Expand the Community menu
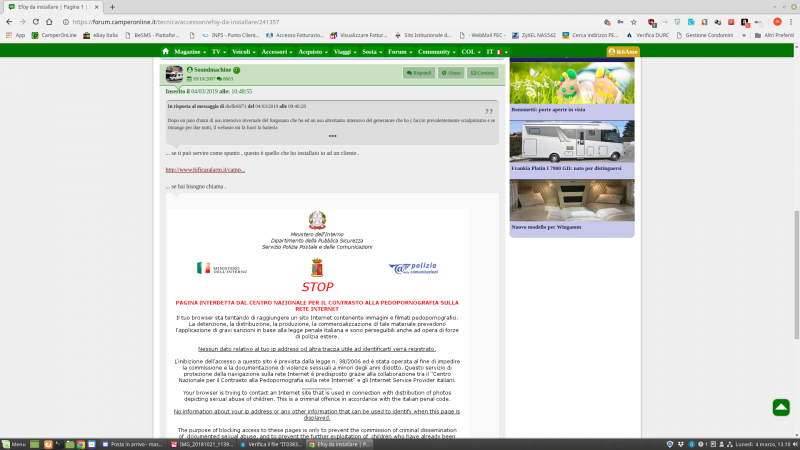 point(436,52)
